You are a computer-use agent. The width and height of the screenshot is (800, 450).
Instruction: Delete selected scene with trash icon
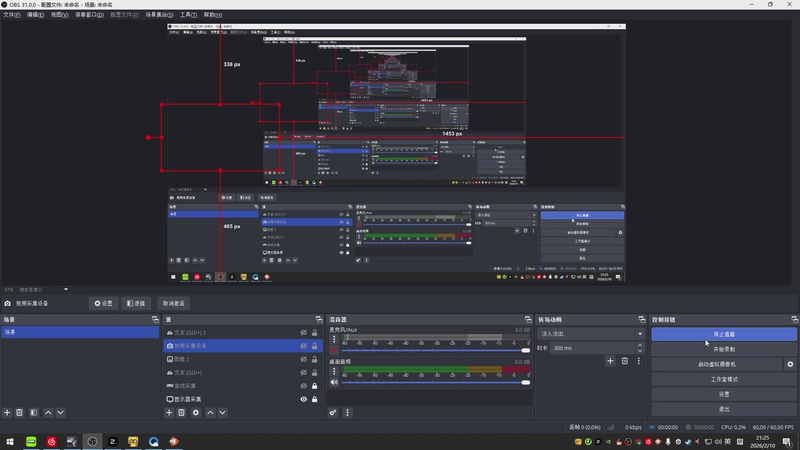tap(19, 412)
